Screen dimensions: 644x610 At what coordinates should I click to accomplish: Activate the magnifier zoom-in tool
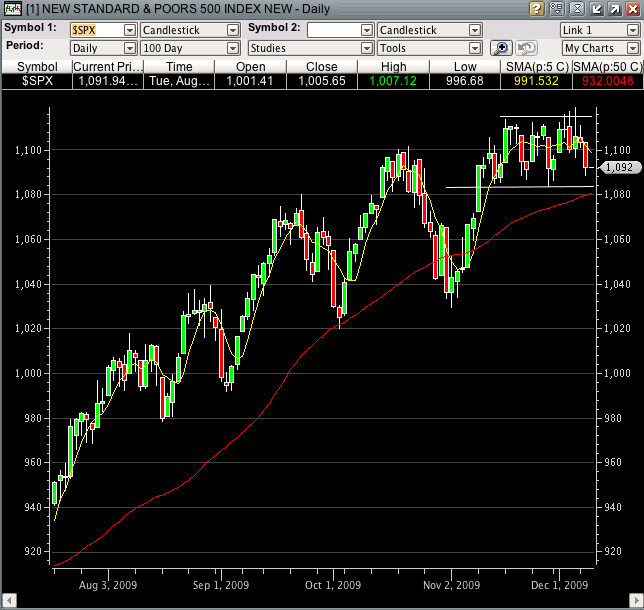pyautogui.click(x=501, y=48)
